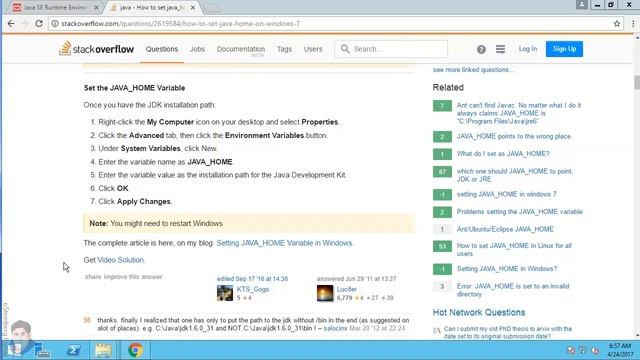
Task: Open Chrome from the taskbar
Action: (x=135, y=350)
